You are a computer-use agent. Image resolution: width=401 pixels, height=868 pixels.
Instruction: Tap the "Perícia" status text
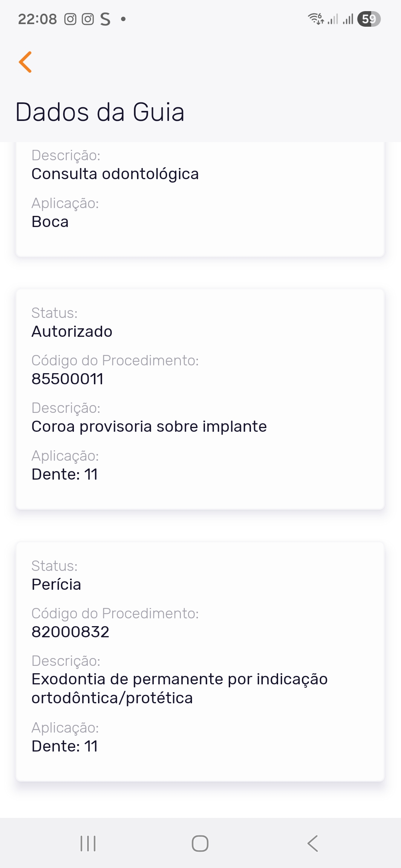pos(56,585)
